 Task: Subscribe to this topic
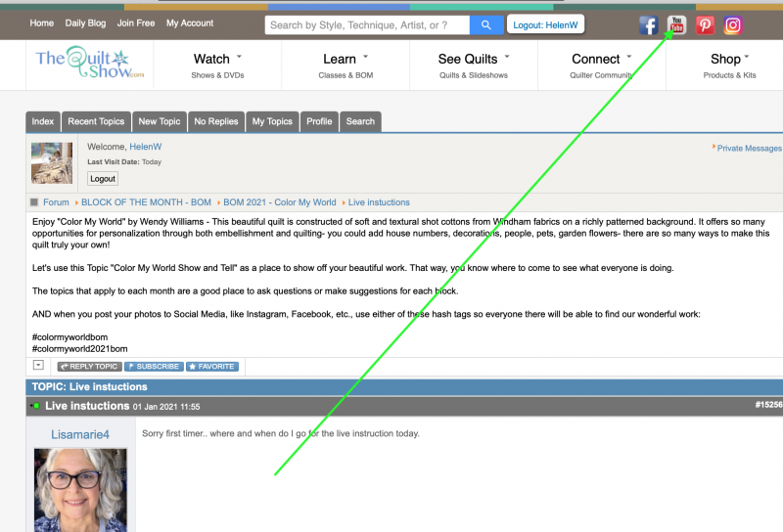[154, 367]
